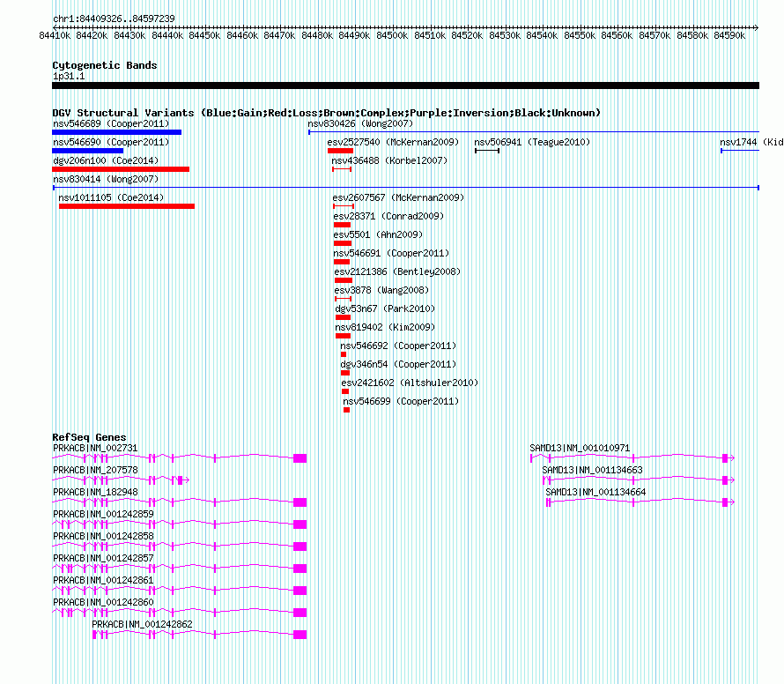The width and height of the screenshot is (784, 684).
Task: Click the black 1p31.1 cytogenetic band bar
Action: [x=405, y=85]
